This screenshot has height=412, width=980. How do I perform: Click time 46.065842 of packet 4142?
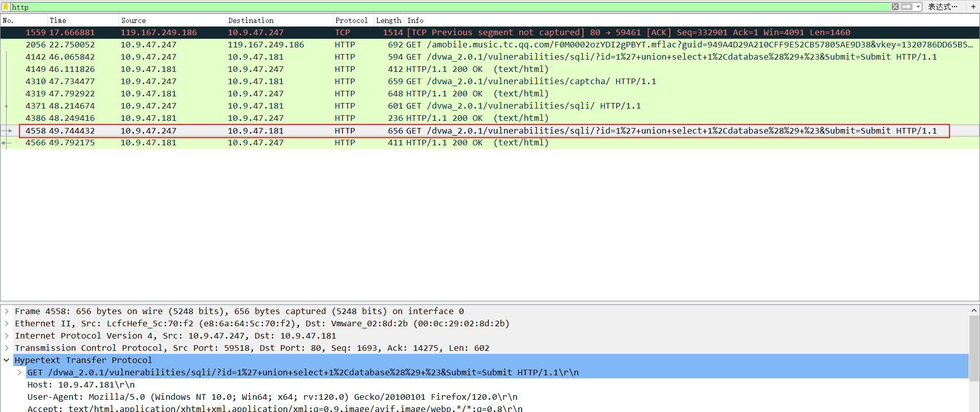coord(72,57)
